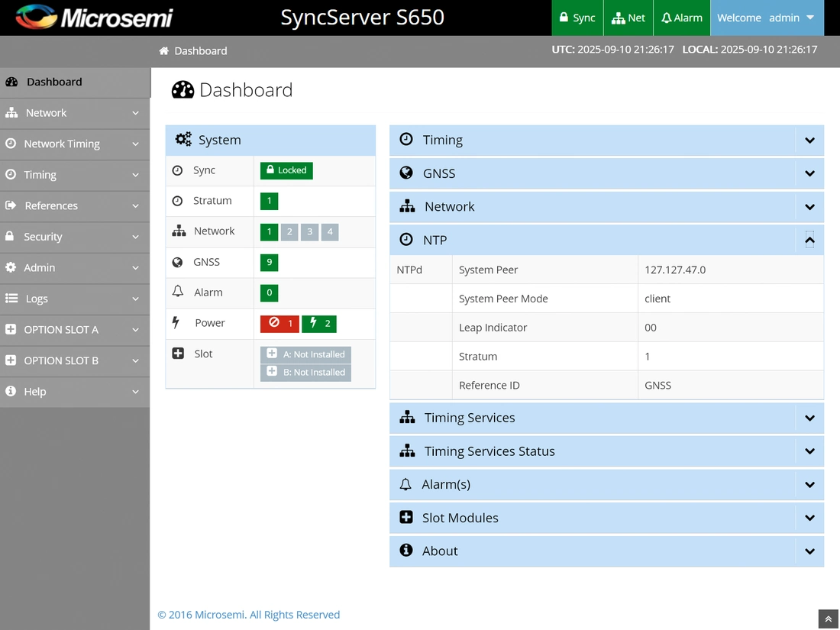Screen dimensions: 840x630
Task: Expand the Timing panel chevron
Action: coord(810,141)
